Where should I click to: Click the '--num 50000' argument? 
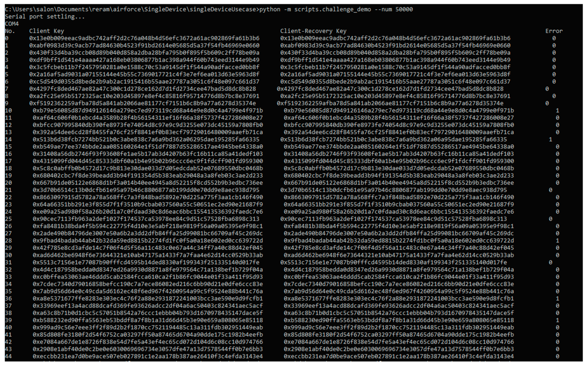(394, 9)
